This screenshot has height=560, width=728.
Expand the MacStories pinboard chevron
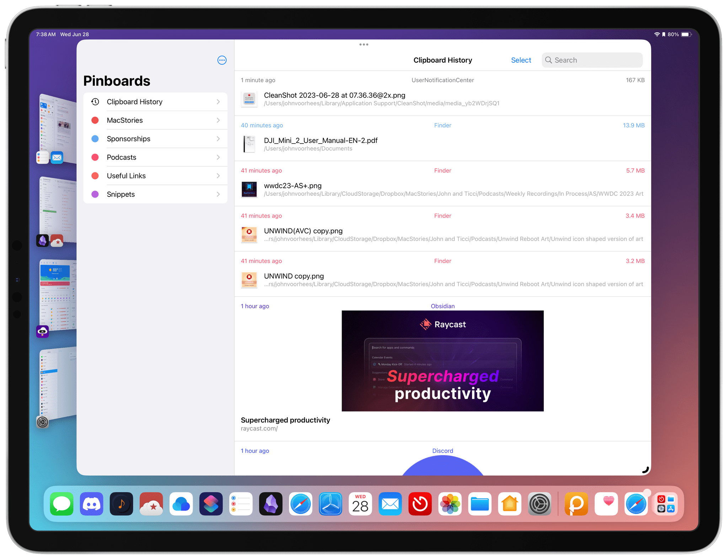click(x=218, y=120)
